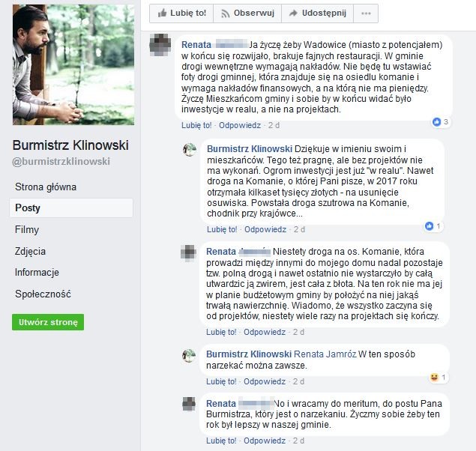Select the Posty sidebar tab
The width and height of the screenshot is (476, 451).
click(71, 208)
